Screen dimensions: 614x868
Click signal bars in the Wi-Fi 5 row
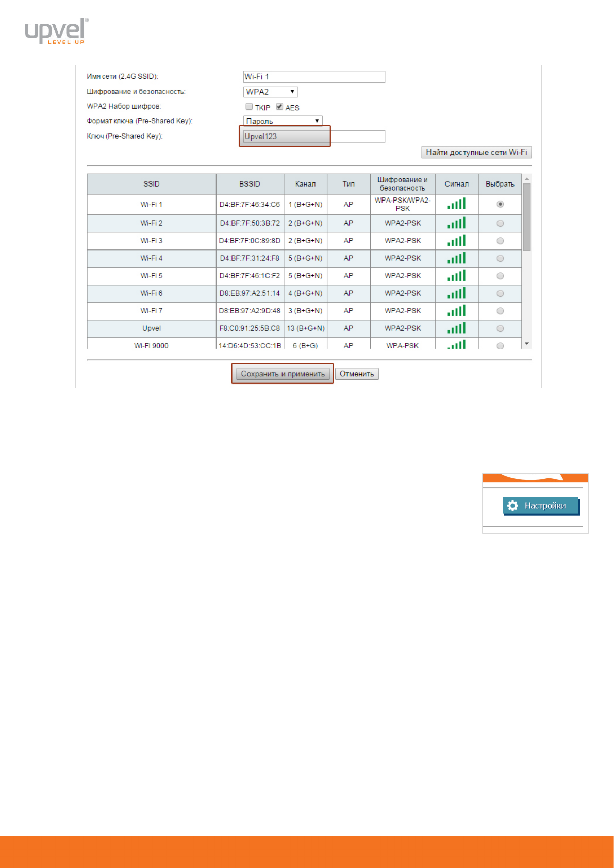click(x=456, y=276)
